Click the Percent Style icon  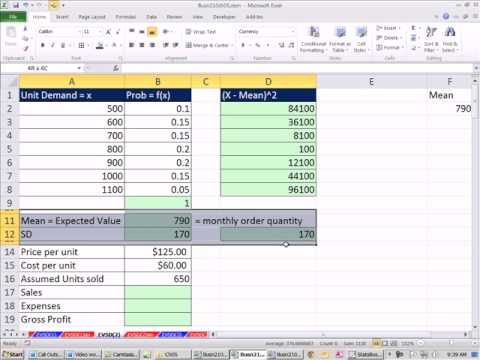click(257, 45)
